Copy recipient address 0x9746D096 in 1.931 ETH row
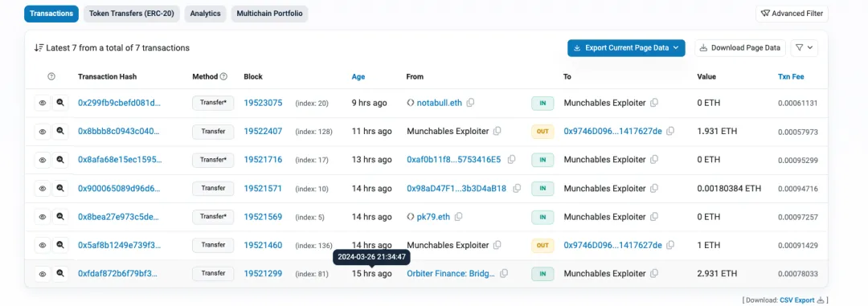868x306 pixels. [x=670, y=131]
